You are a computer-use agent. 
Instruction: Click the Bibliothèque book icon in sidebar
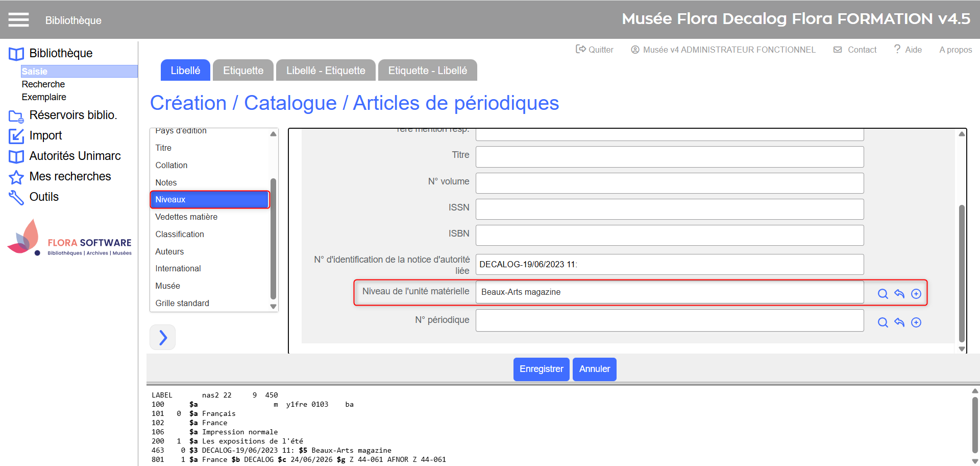pos(16,54)
